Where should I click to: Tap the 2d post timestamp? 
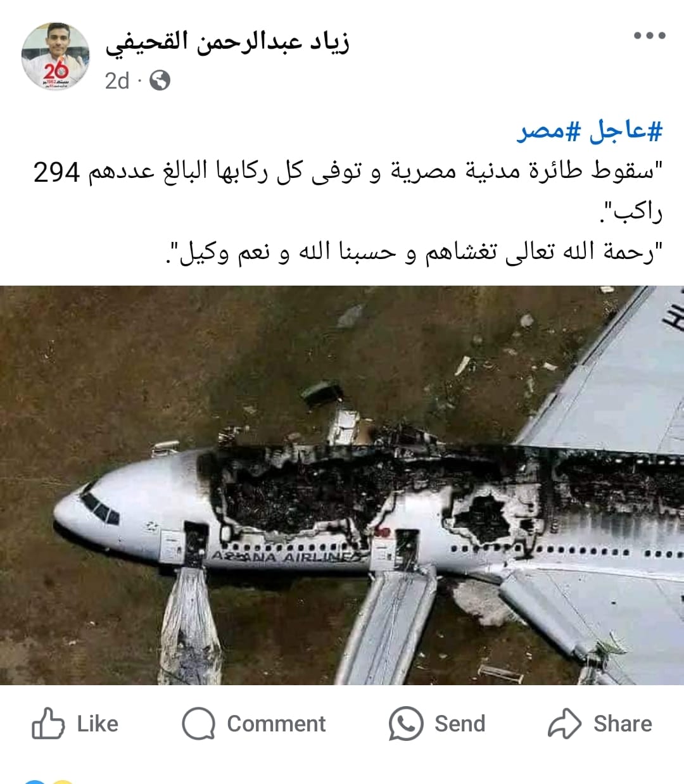click(x=117, y=81)
